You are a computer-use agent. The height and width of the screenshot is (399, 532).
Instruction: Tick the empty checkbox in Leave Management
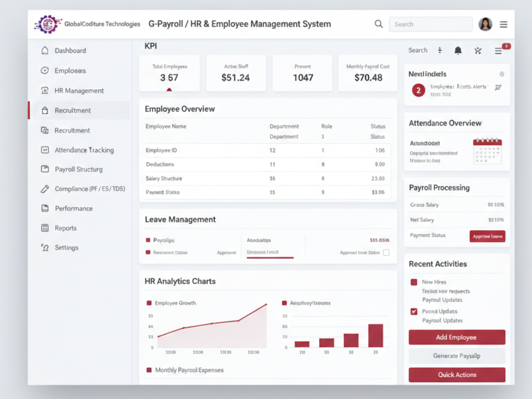(x=386, y=252)
